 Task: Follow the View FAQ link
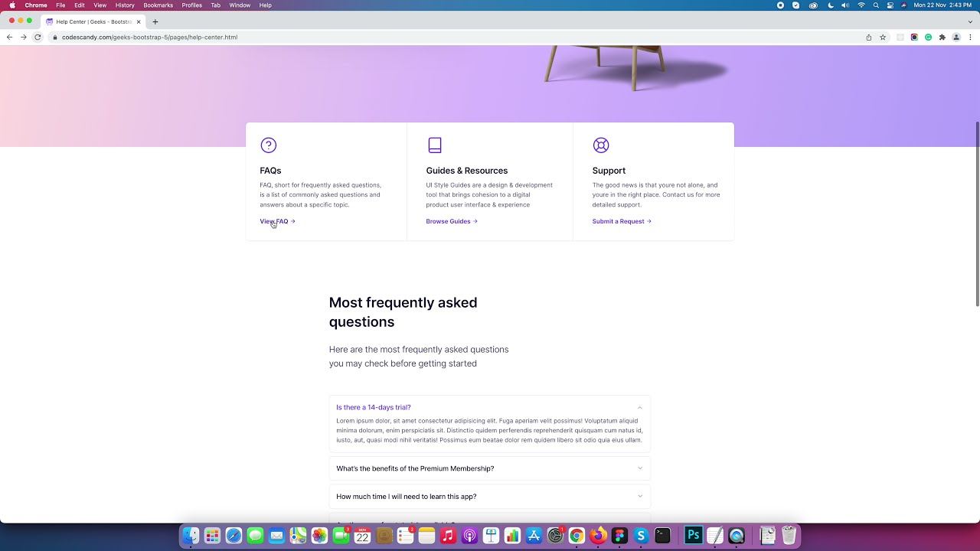click(278, 221)
